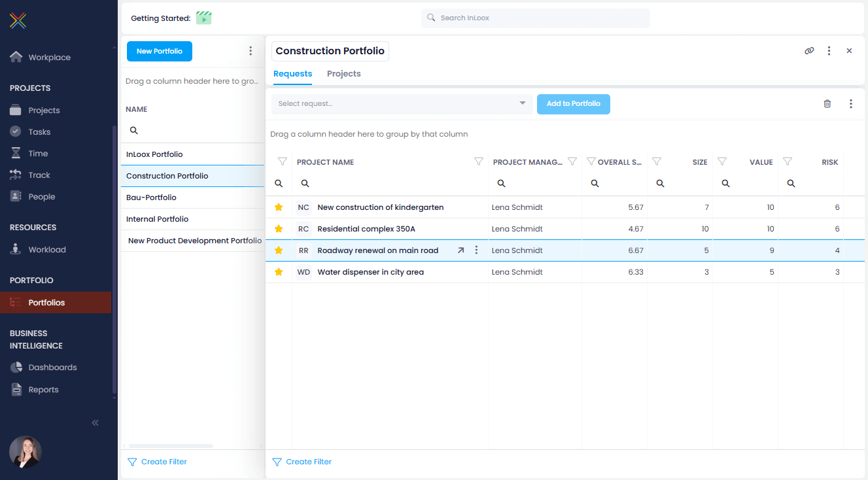Image resolution: width=868 pixels, height=480 pixels.
Task: Click filter icon of Value column
Action: [x=722, y=162]
